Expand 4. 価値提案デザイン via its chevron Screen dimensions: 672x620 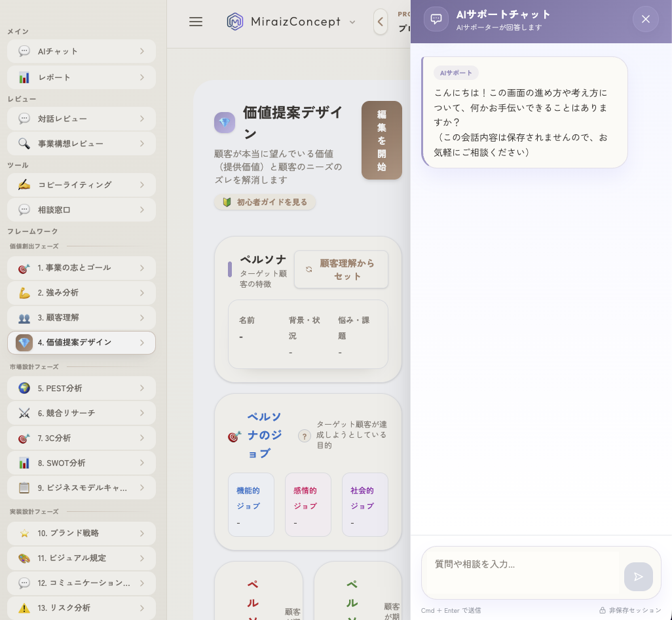click(142, 342)
